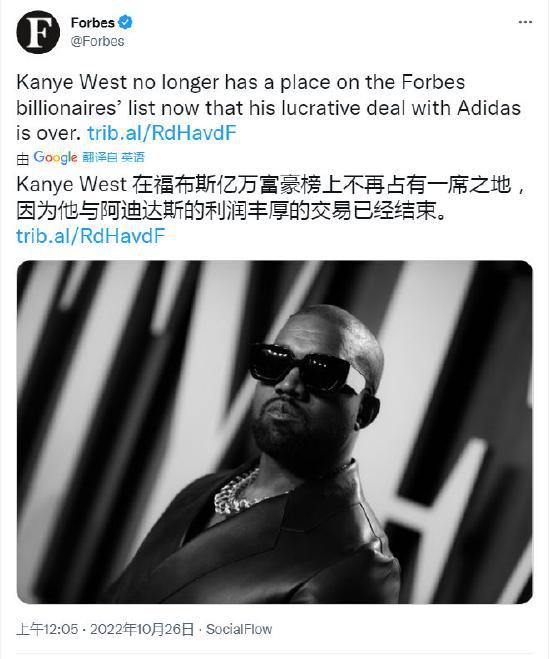550x659 pixels.
Task: Open trib.al link in English text
Action: pos(162,133)
